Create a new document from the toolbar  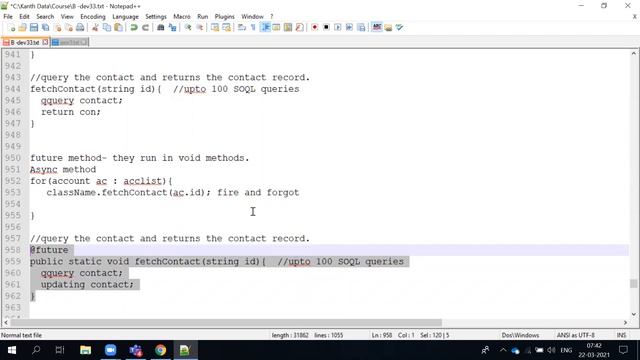click(11, 27)
